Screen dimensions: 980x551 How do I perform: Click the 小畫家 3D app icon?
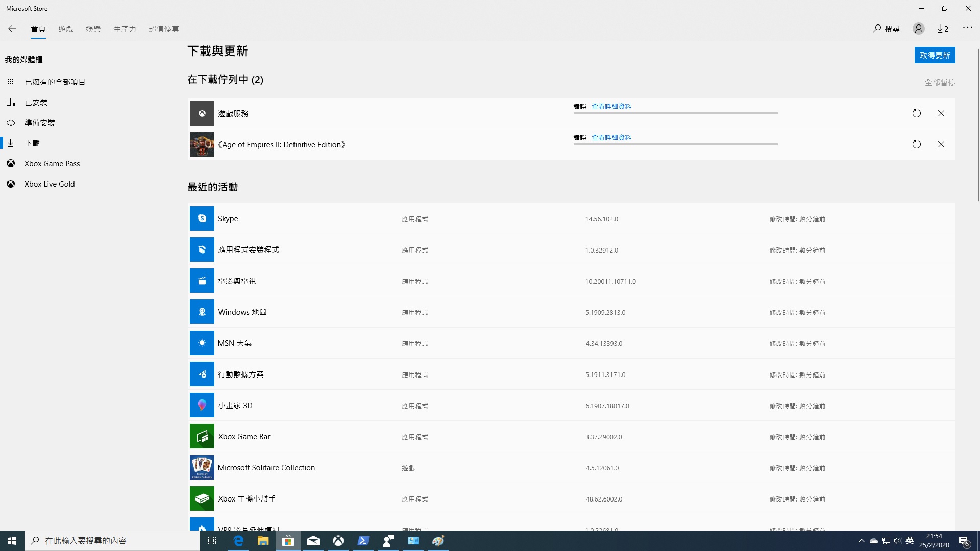pos(202,405)
